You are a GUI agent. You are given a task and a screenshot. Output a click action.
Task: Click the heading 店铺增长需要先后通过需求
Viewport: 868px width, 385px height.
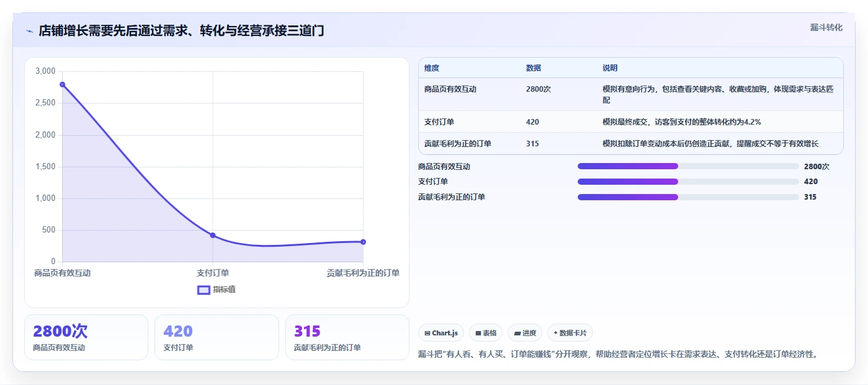click(181, 31)
